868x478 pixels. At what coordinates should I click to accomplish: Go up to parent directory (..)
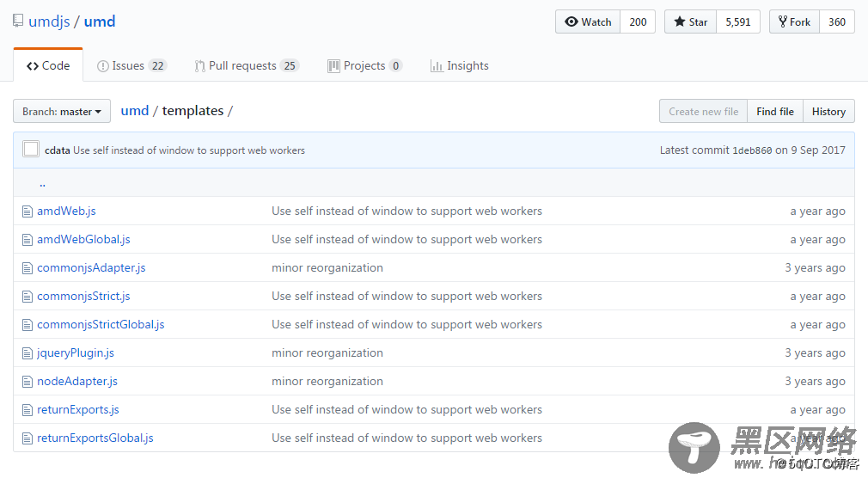click(43, 183)
